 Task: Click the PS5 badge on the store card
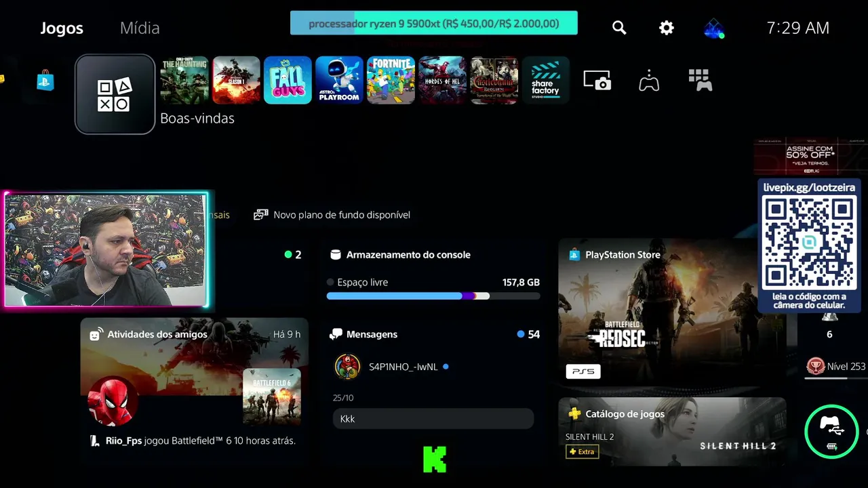(583, 371)
